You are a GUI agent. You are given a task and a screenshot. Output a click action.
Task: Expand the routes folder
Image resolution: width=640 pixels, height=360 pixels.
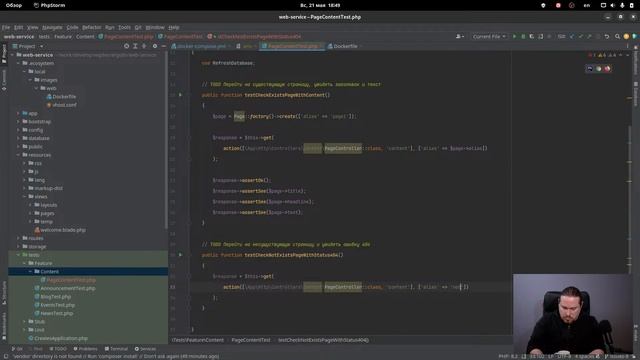coord(18,238)
